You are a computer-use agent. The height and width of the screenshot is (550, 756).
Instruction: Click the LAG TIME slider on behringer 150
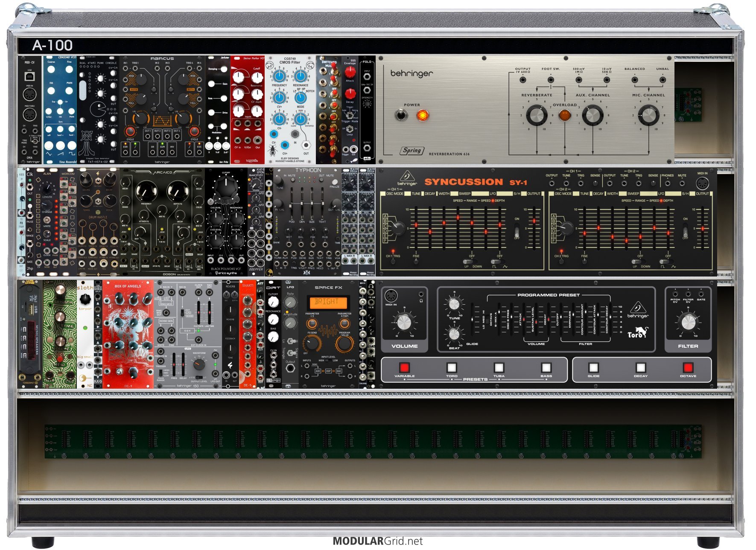(x=210, y=313)
